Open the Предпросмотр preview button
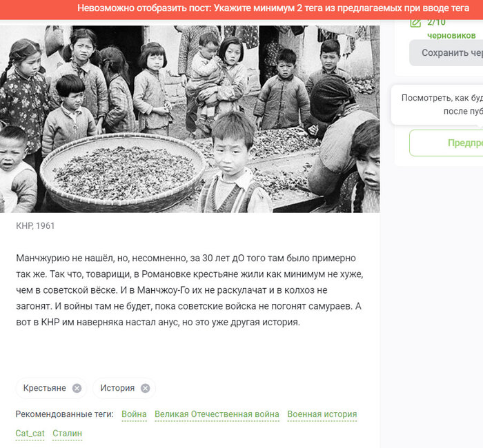This screenshot has width=483, height=448. point(446,143)
